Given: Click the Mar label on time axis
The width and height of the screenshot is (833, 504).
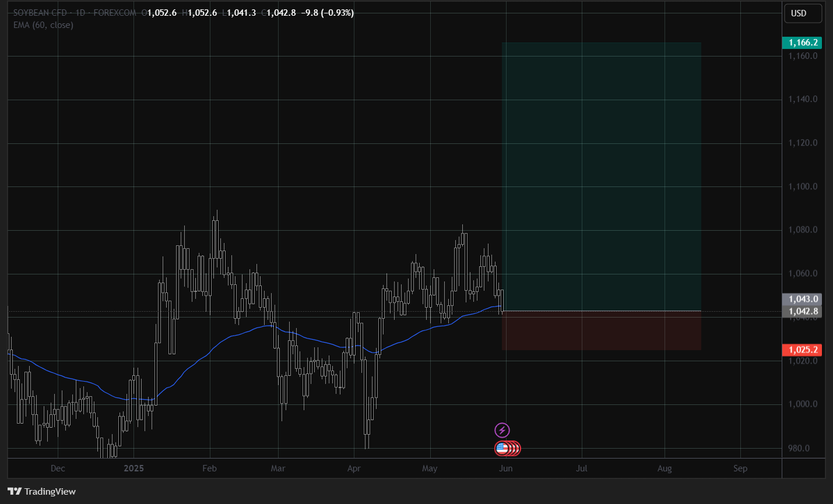Looking at the screenshot, I should coord(278,468).
